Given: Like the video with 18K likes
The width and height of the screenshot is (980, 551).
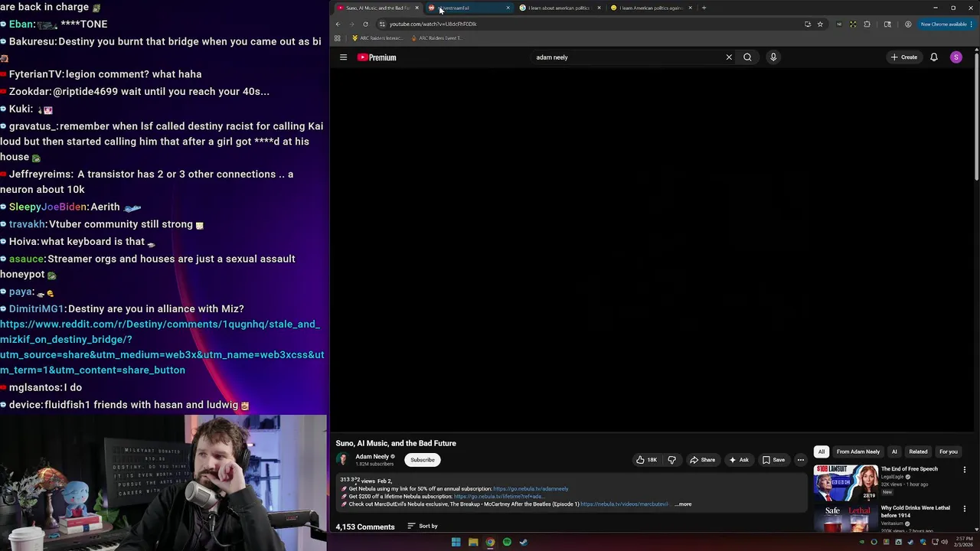Looking at the screenshot, I should point(646,460).
